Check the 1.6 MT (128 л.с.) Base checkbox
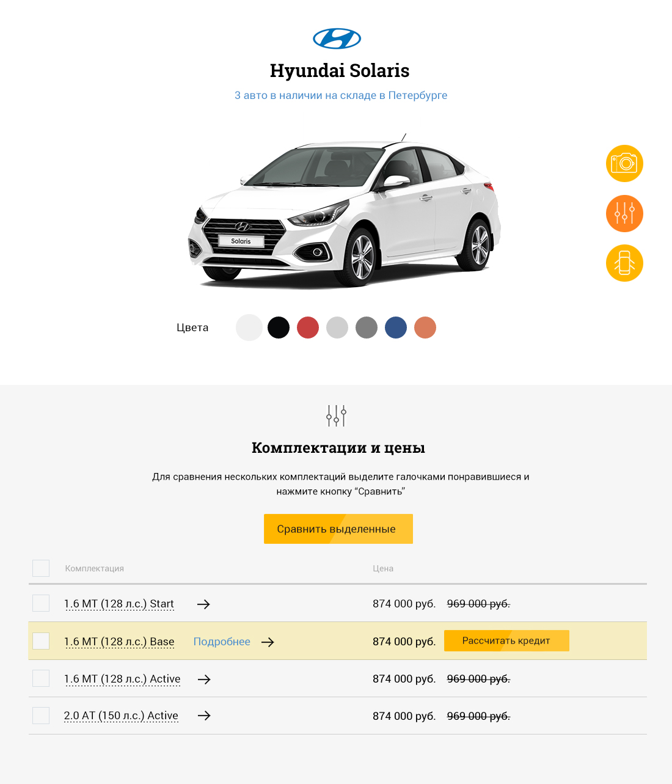The width and height of the screenshot is (672, 784). [x=41, y=641]
